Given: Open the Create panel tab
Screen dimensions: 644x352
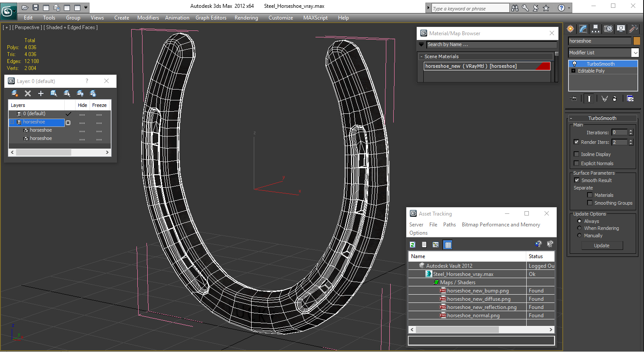Looking at the screenshot, I should (x=570, y=29).
